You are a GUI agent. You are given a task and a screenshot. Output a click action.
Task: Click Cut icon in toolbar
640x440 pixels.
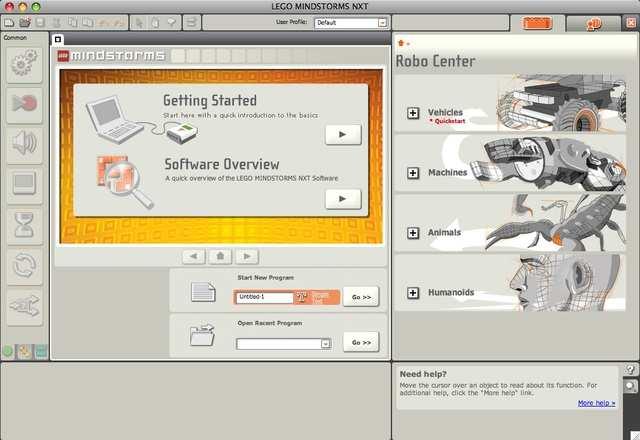tap(57, 23)
